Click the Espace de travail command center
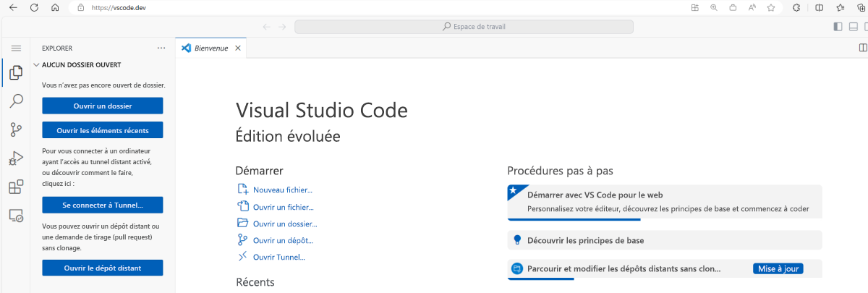 coord(464,27)
